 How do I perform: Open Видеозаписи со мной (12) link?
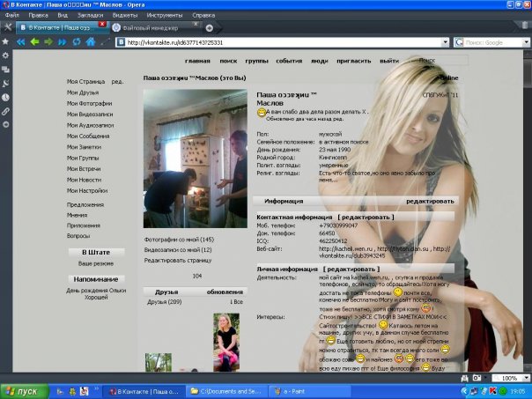tap(178, 250)
